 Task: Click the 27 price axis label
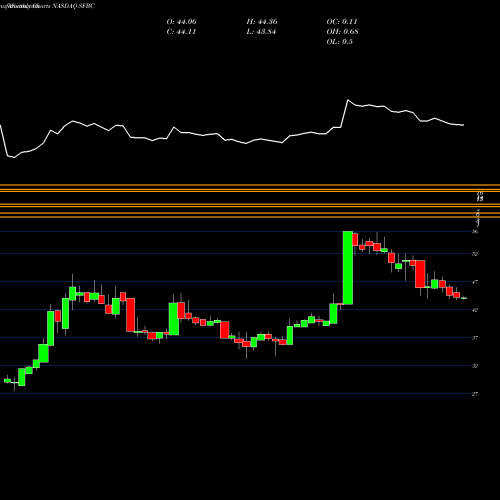pos(475,394)
